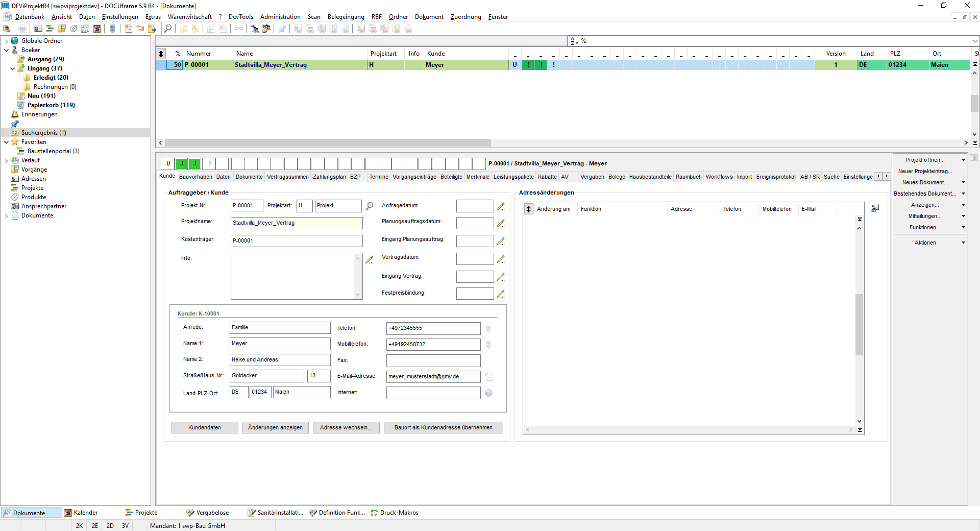Click the blue pushpin toolbar icon
The height and width of the screenshot is (531, 980).
(282, 29)
